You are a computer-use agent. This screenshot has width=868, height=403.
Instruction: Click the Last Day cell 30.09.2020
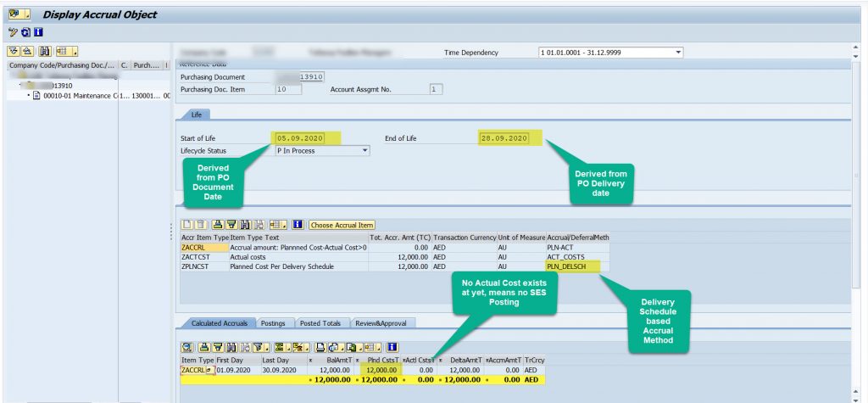point(283,370)
